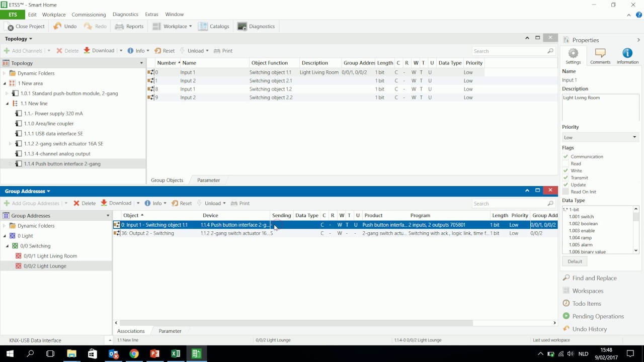This screenshot has height=362, width=644.
Task: Click the Add Group Addresses button
Action: pos(31,204)
